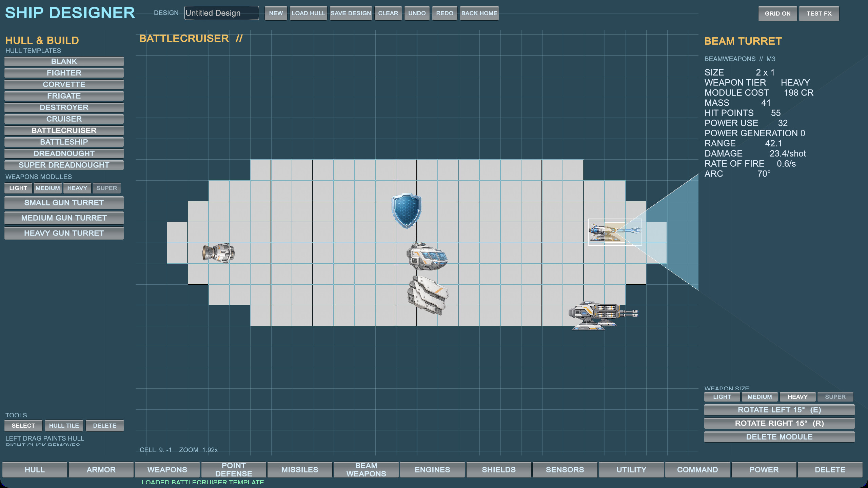
Task: Open the ARMOR category tab
Action: (x=101, y=470)
